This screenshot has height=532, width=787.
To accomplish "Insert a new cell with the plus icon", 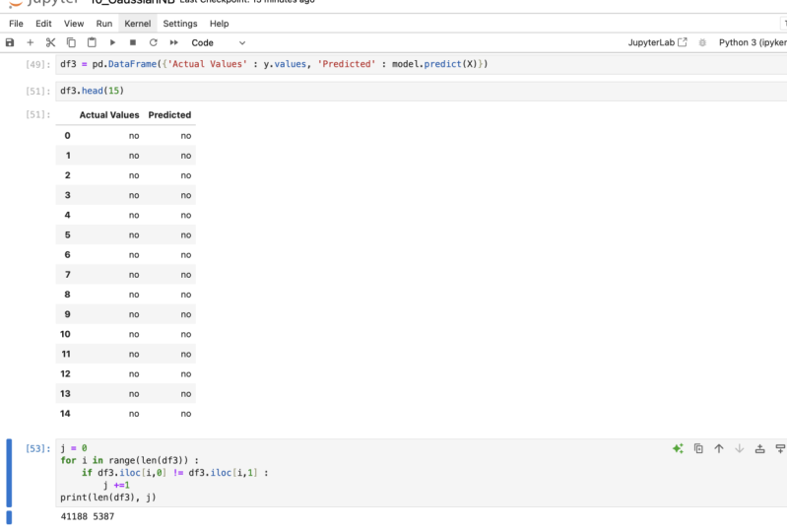I will (x=31, y=42).
